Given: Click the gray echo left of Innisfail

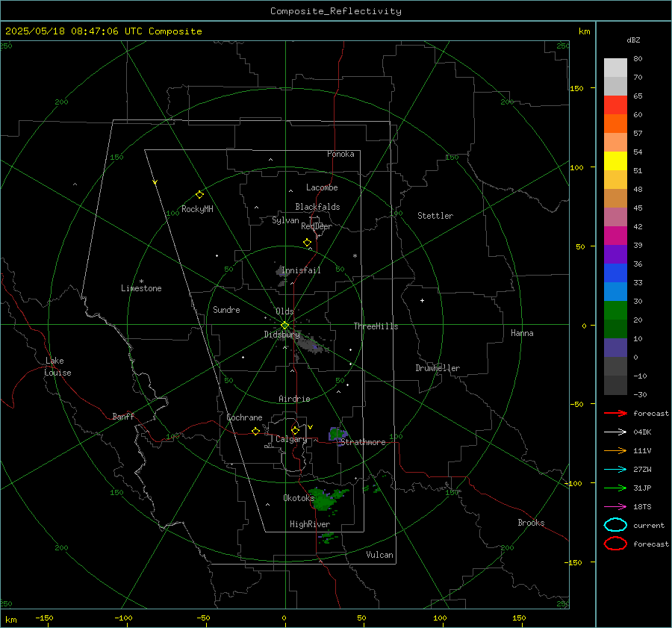Looking at the screenshot, I should point(281,273).
